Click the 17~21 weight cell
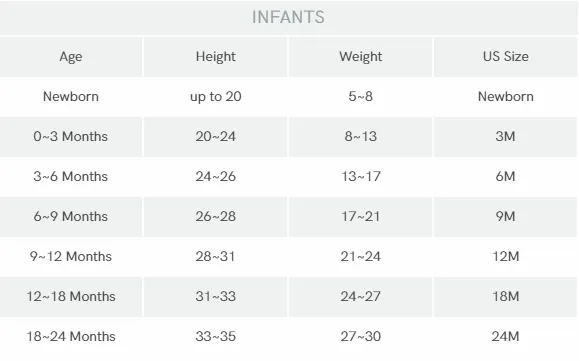 pos(361,216)
